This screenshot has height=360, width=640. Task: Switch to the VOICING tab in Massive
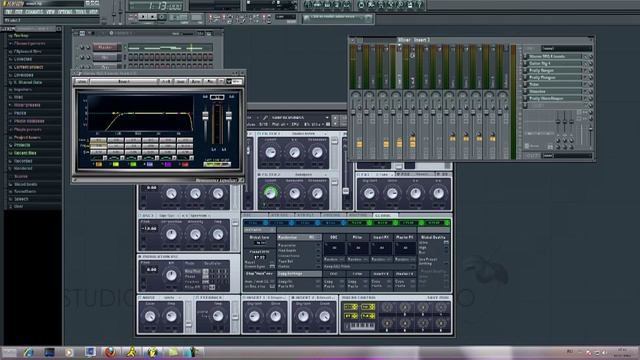pos(331,215)
